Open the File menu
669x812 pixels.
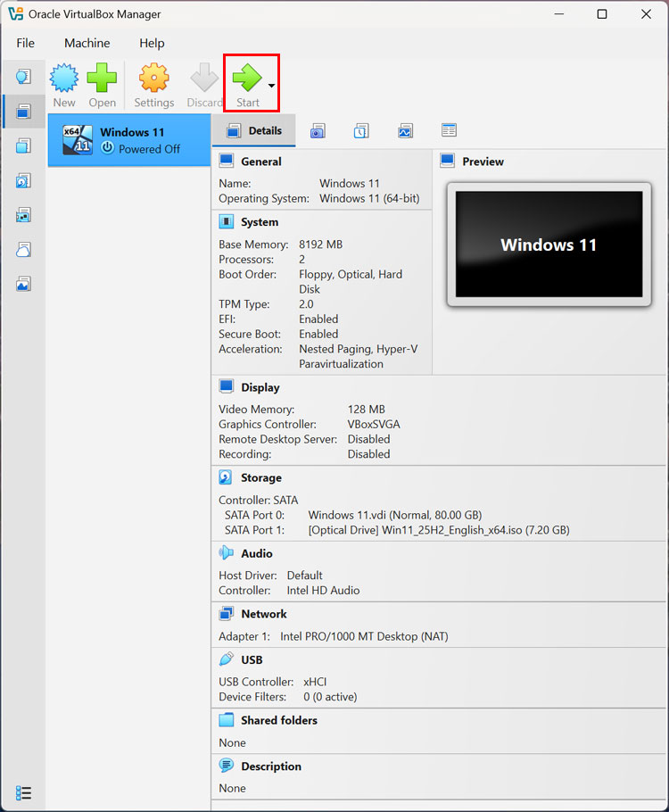[x=25, y=43]
